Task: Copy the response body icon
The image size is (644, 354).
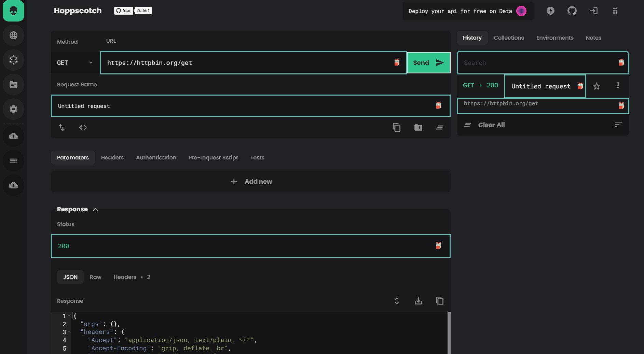Action: tap(440, 301)
